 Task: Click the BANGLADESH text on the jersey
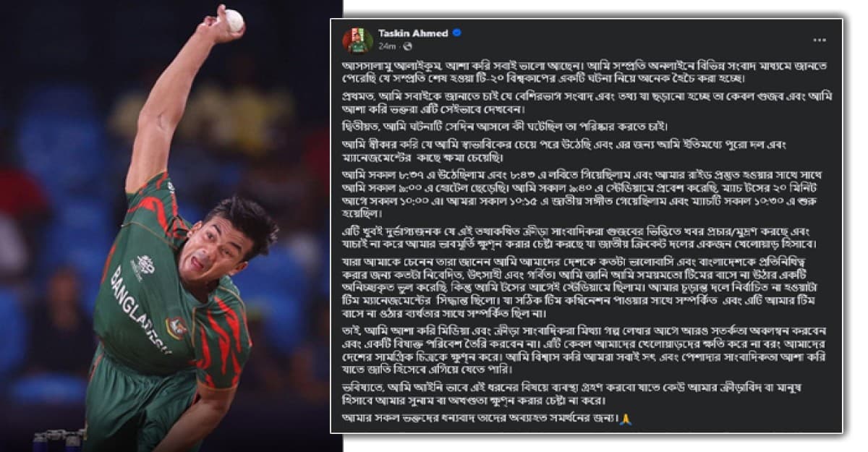141,311
